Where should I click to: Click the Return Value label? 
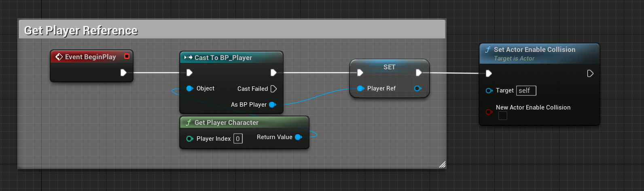click(x=275, y=137)
